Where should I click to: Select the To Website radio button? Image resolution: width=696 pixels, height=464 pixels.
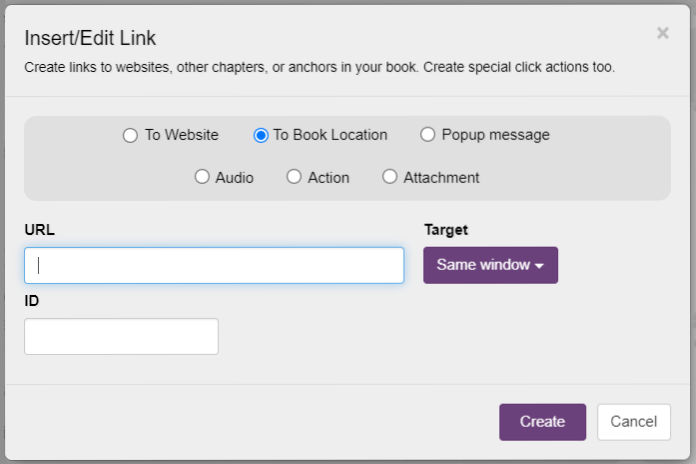130,135
